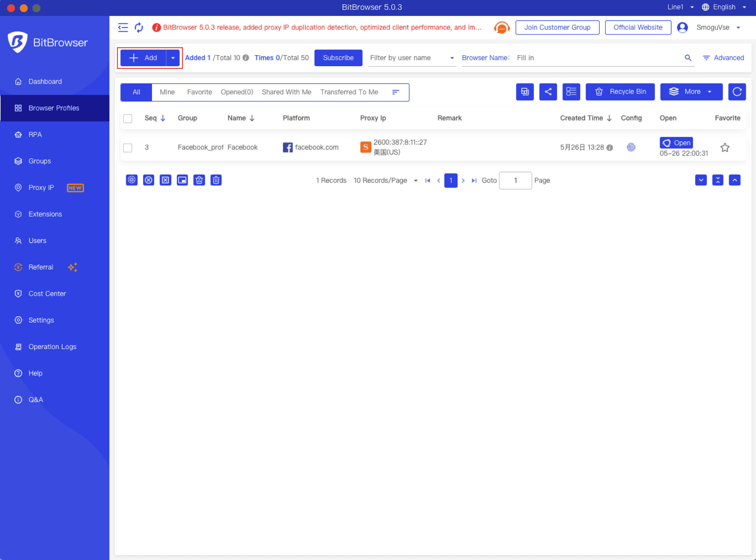Open the More dropdown menu
The height and width of the screenshot is (560, 756).
(691, 92)
